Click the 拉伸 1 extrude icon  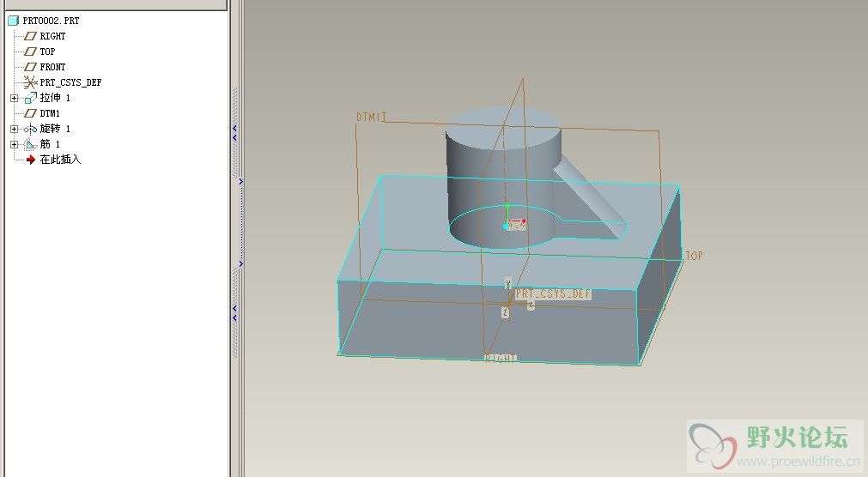click(x=30, y=98)
